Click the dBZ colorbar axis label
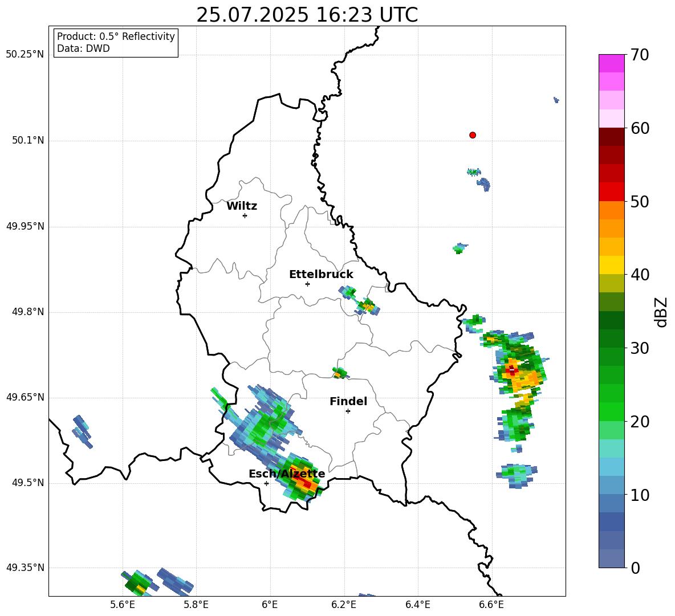 (x=662, y=312)
